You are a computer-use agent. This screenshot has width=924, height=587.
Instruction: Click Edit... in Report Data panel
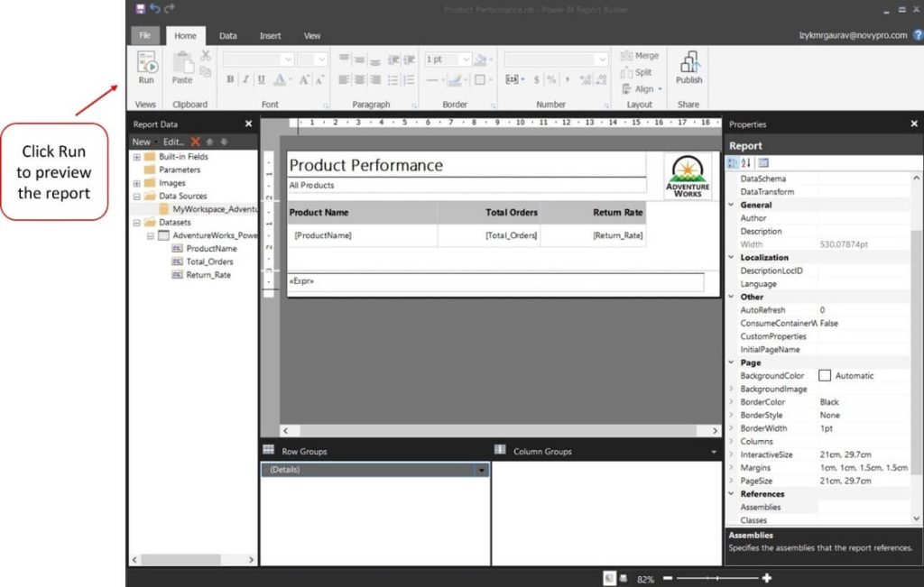pyautogui.click(x=173, y=142)
